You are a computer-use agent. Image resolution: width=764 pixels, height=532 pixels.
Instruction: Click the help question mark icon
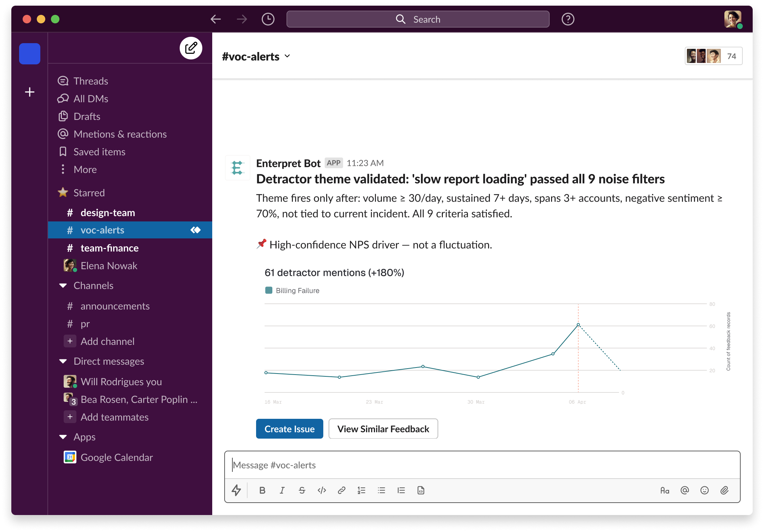tap(568, 19)
